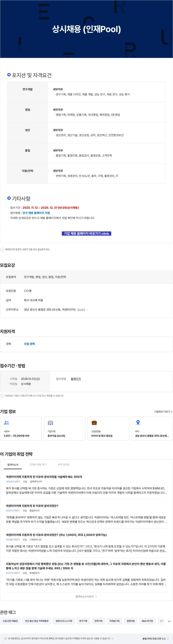The height and width of the screenshot is (644, 173).
Task: Open the 지도보기 map link
Action: [81, 310]
